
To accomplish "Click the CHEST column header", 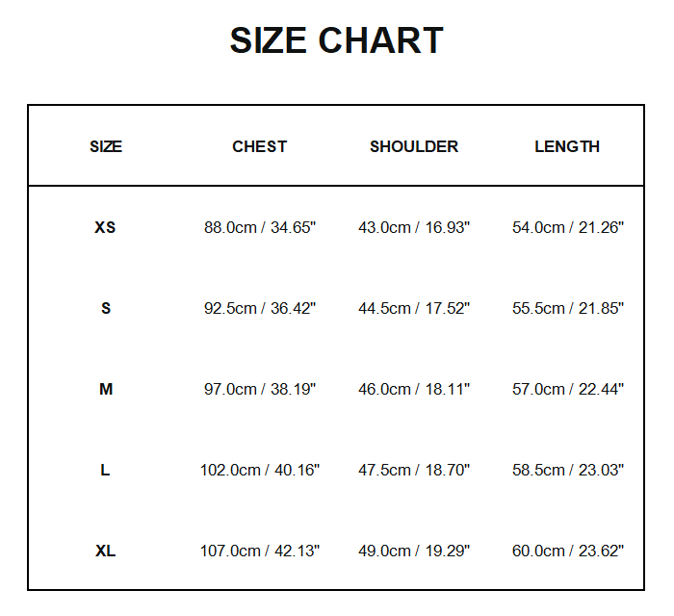I will pyautogui.click(x=259, y=146).
